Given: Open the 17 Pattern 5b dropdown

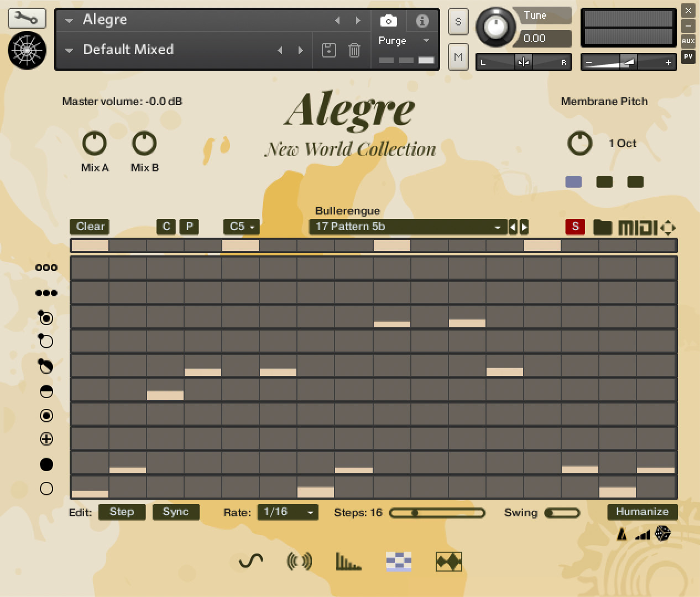Looking at the screenshot, I should [x=408, y=227].
